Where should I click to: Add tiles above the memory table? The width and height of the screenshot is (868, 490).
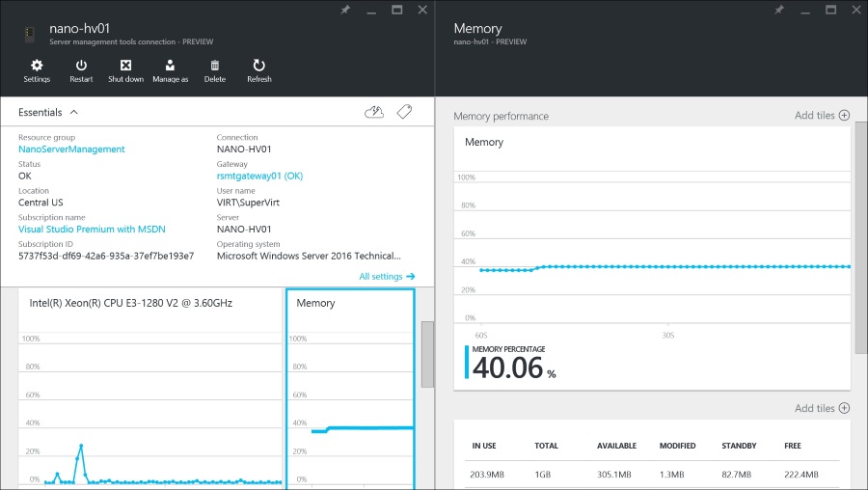pyautogui.click(x=822, y=408)
